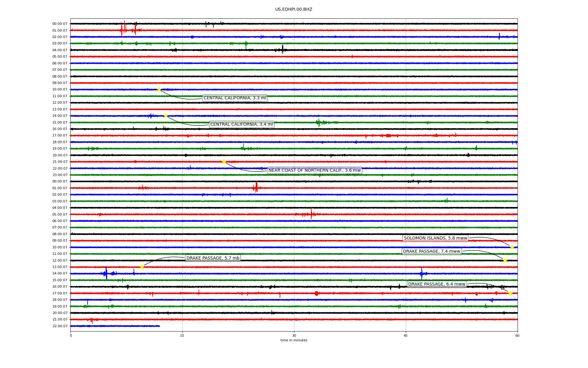
Task: Click the 10:00:07 label beside the Central California 3.3 star
Action: [x=60, y=90]
